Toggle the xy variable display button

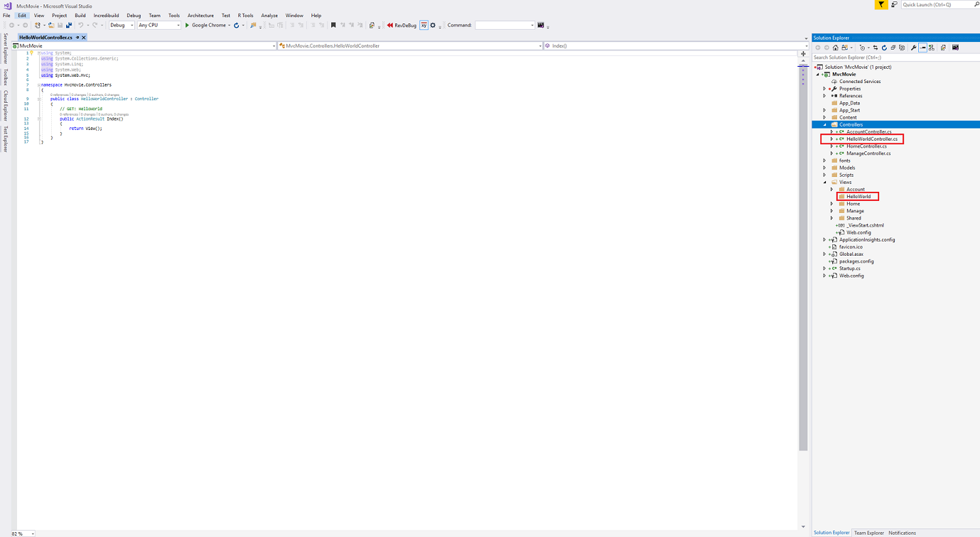(x=423, y=26)
